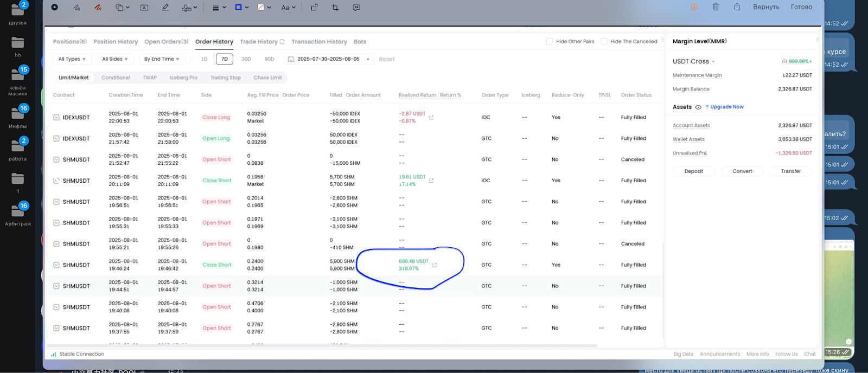Click the trash delete icon
Viewport: 868px width, 373px height.
pos(716,7)
